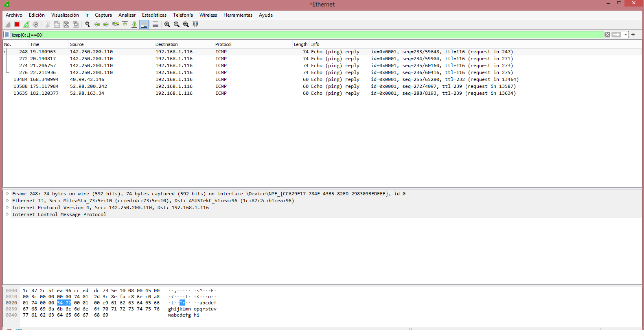644x330 pixels.
Task: Expand the Ethernet II section
Action: coord(7,201)
